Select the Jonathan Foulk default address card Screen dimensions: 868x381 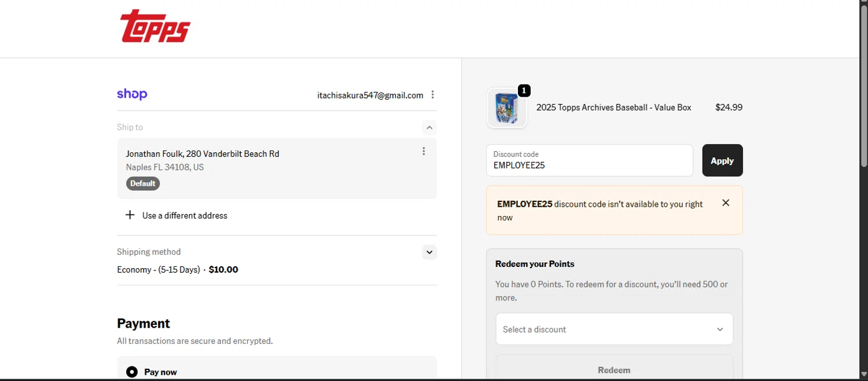(x=266, y=168)
